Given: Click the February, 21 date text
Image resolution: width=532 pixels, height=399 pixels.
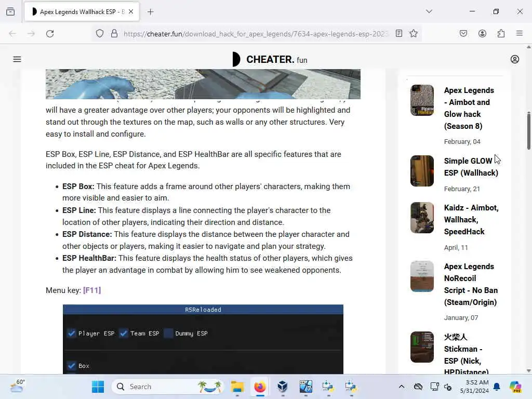Looking at the screenshot, I should click(x=462, y=189).
